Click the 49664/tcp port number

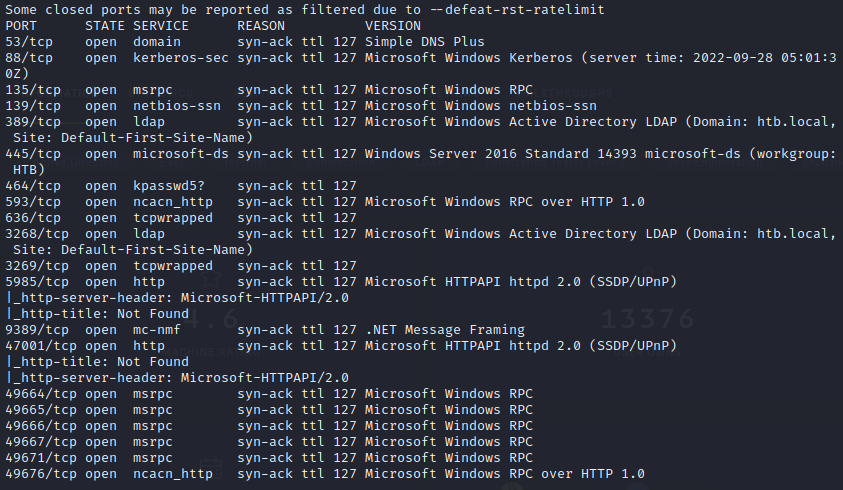pyautogui.click(x=41, y=394)
